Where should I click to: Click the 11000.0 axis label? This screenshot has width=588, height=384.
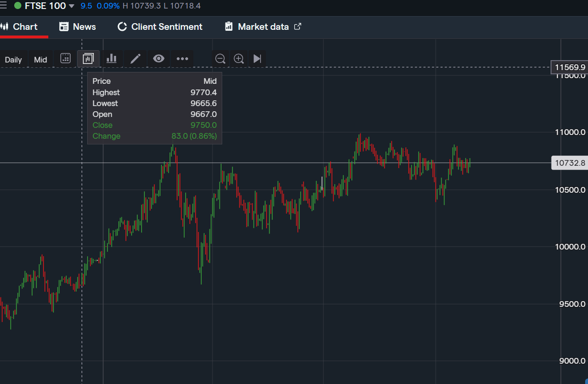pyautogui.click(x=570, y=132)
